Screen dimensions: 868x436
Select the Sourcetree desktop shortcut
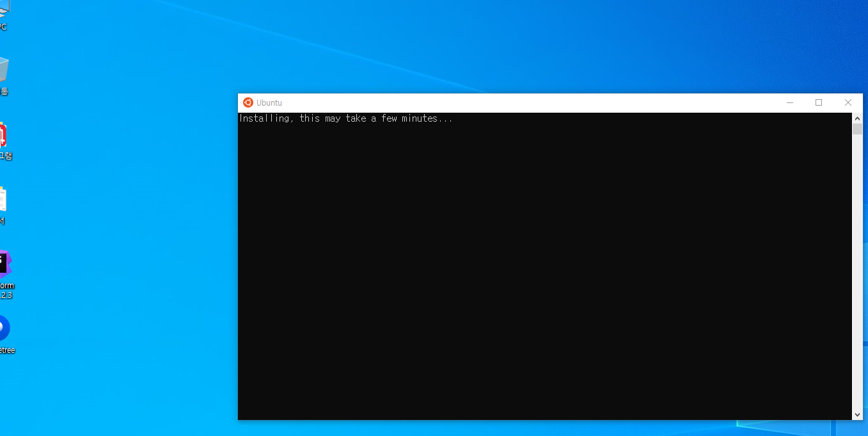[x=5, y=335]
